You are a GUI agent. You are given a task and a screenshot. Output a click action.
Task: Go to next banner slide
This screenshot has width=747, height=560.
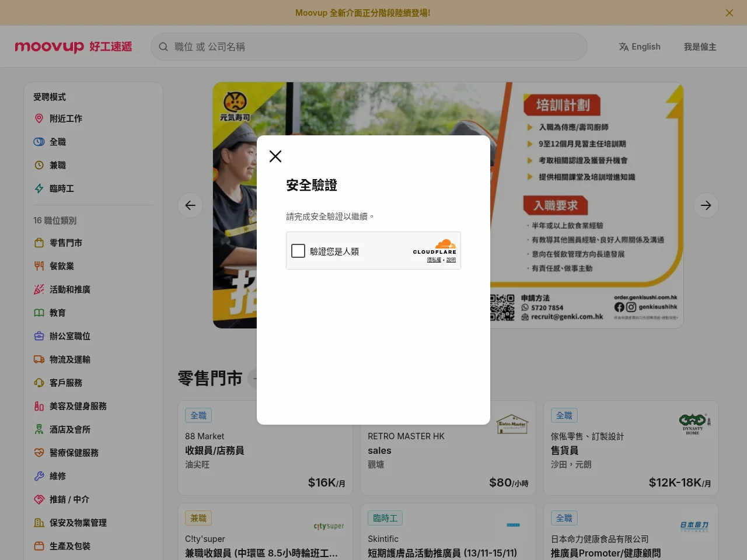pyautogui.click(x=706, y=205)
